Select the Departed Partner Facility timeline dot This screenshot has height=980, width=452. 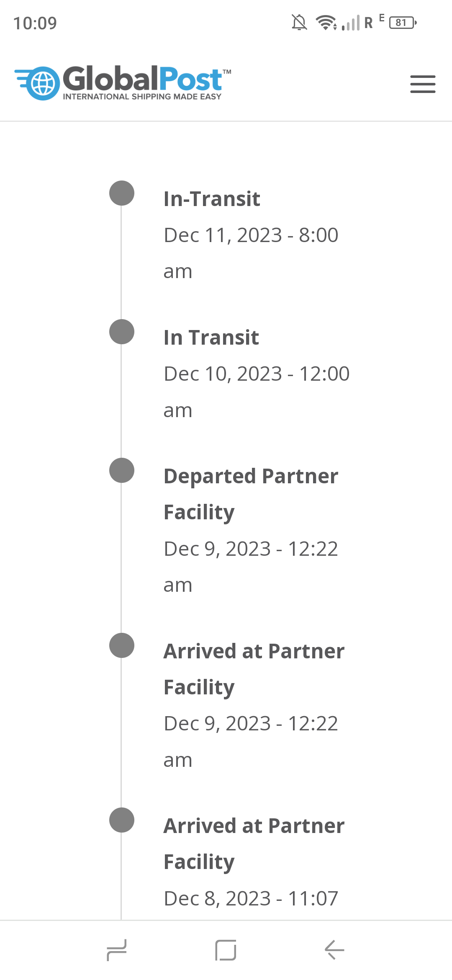point(122,470)
